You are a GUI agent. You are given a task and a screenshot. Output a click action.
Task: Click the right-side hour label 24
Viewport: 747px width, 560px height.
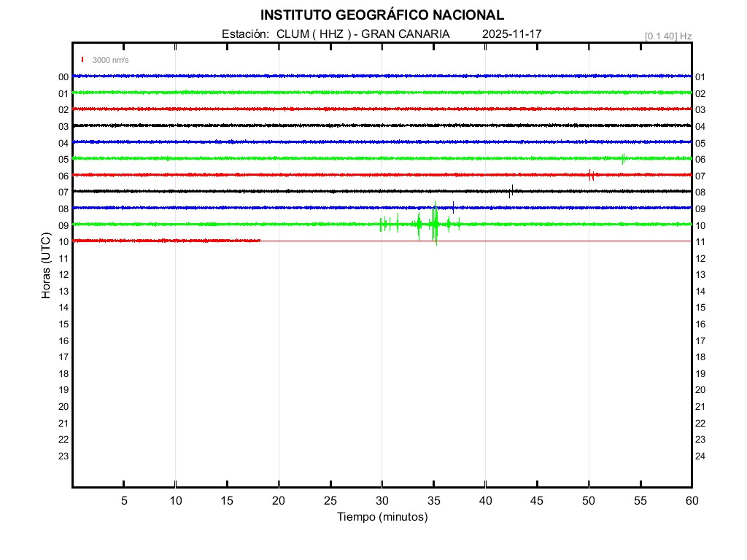[700, 456]
